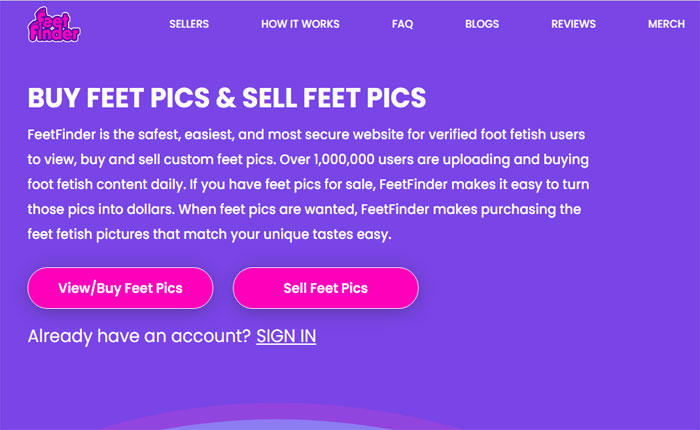Follow the SIGN IN link
The image size is (700, 430).
click(286, 337)
